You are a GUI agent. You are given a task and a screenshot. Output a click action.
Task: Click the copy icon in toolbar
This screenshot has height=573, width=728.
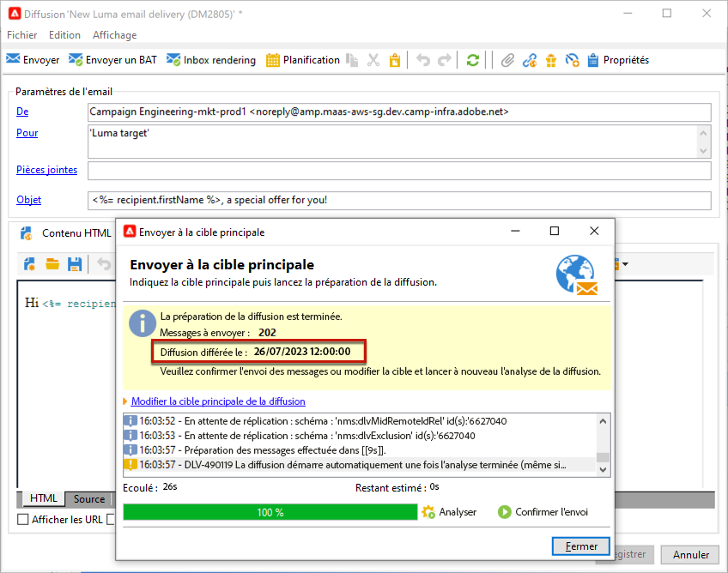(352, 60)
